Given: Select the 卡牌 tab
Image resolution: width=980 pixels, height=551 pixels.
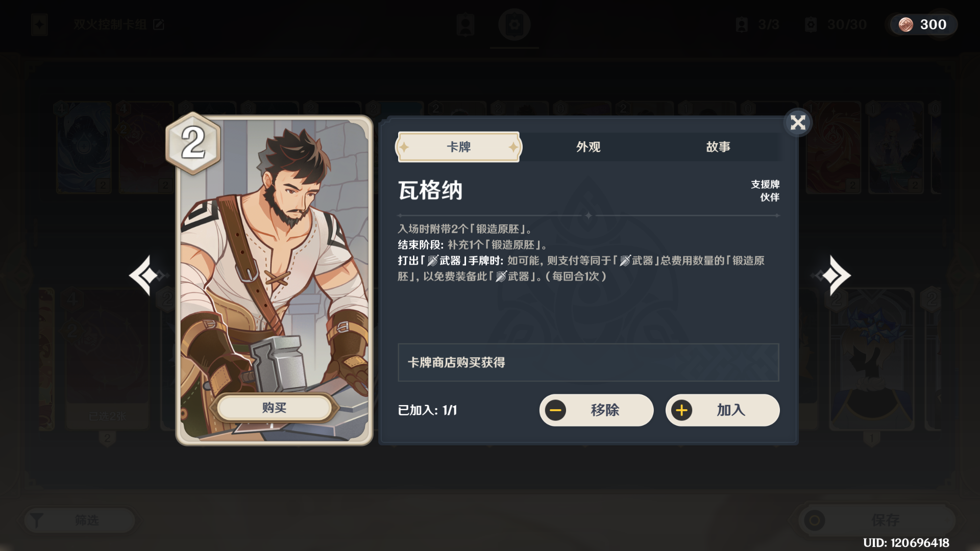Looking at the screenshot, I should (x=458, y=147).
